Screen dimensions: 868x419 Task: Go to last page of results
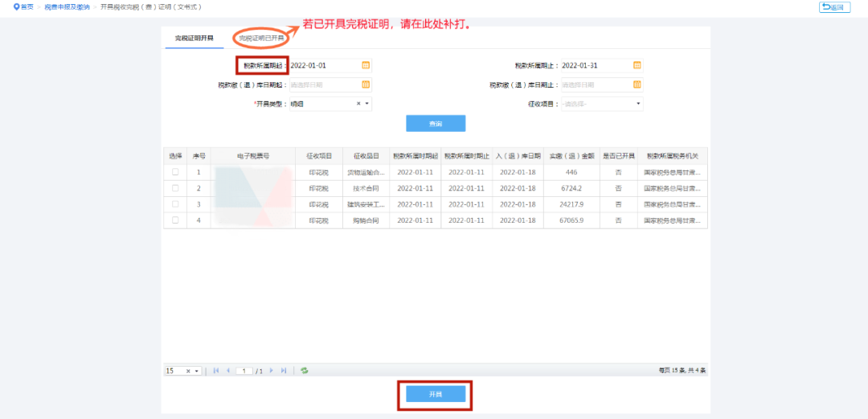click(x=284, y=370)
